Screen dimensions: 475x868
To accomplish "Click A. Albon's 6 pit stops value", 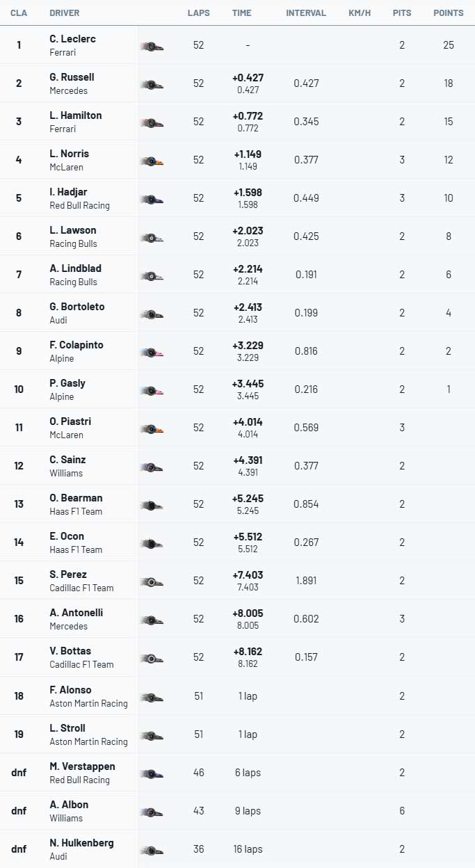I will coord(402,811).
